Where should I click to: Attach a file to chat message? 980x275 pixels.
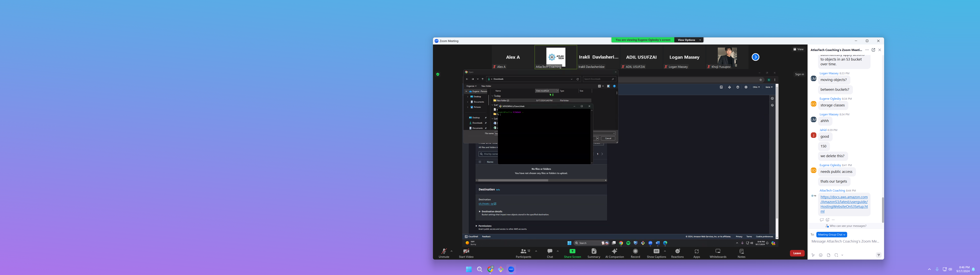tap(828, 255)
